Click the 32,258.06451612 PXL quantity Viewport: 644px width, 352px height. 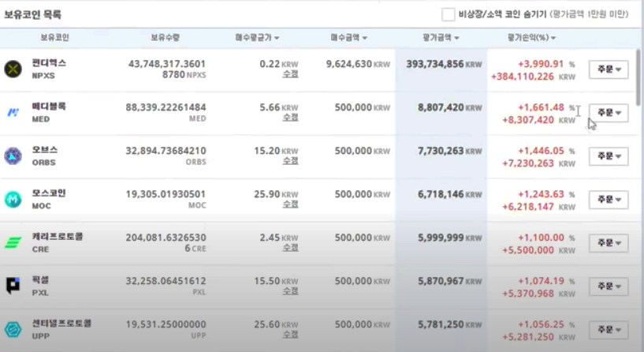166,286
